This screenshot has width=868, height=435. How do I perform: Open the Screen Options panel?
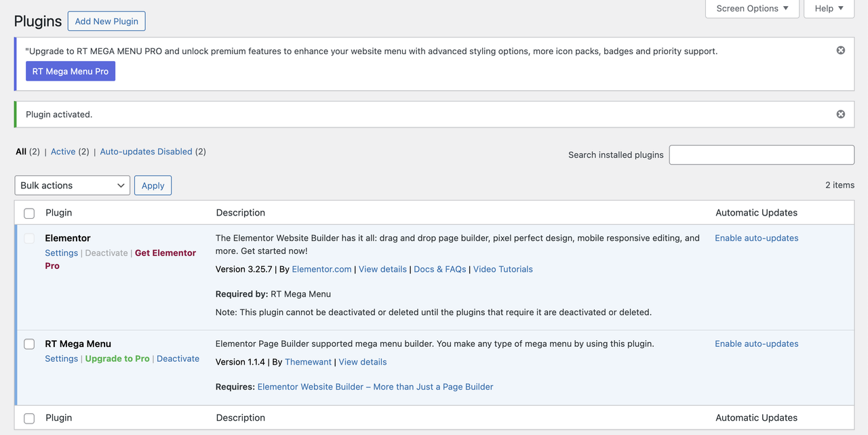pos(752,8)
